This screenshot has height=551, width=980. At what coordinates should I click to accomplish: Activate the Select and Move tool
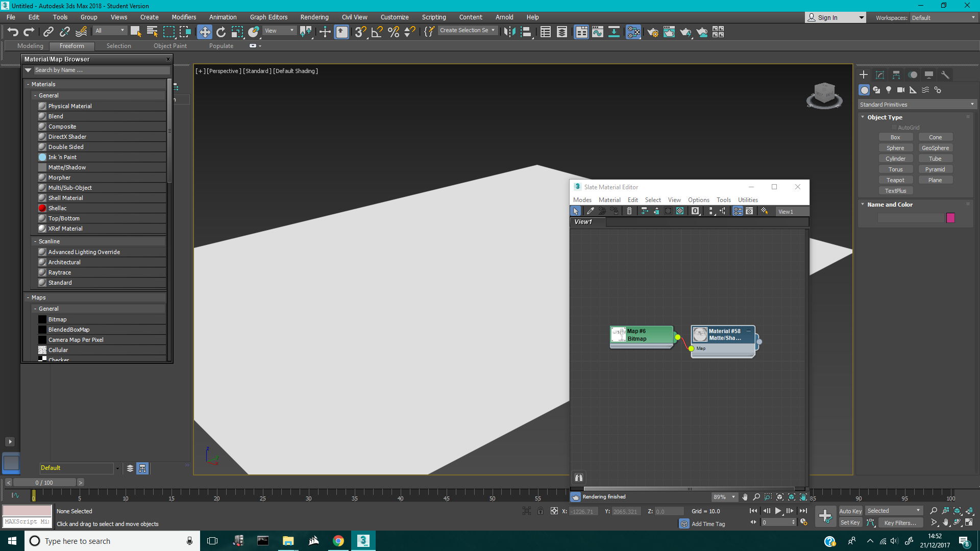[205, 32]
